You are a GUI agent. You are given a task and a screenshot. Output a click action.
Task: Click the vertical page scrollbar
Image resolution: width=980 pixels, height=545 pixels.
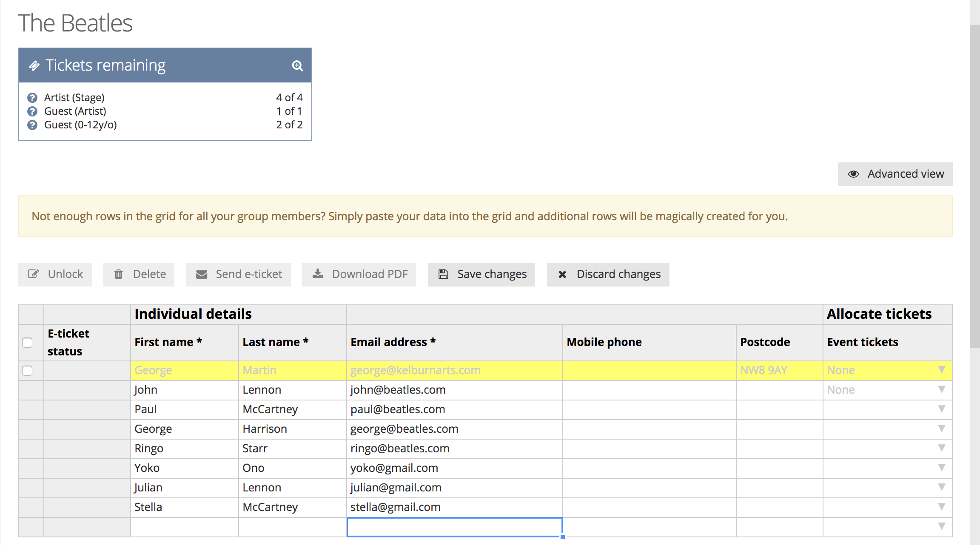coord(974,186)
